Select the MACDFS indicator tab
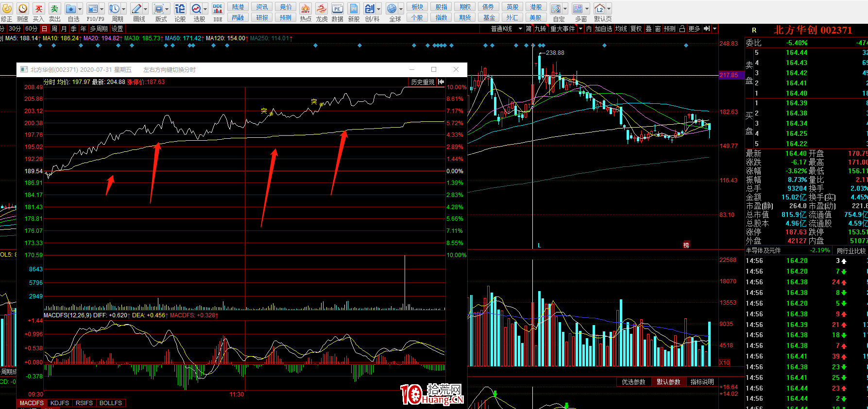Viewport: 868px width, 409px height. [32, 403]
